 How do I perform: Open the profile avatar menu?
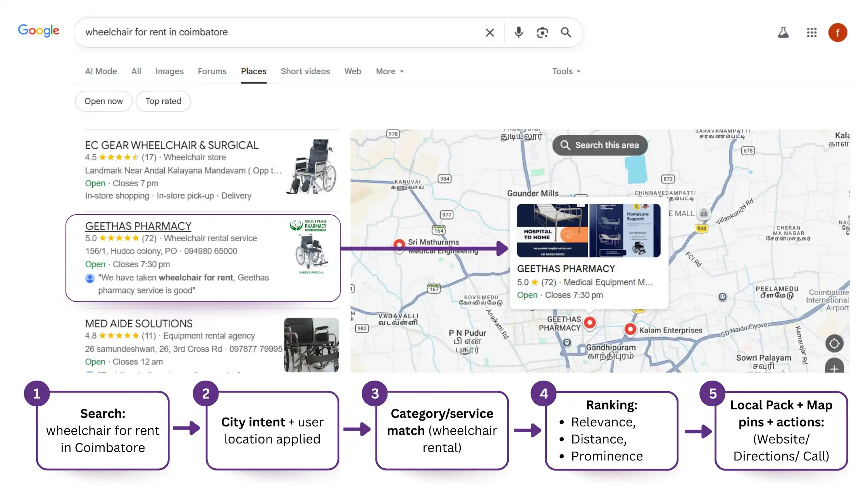(838, 33)
